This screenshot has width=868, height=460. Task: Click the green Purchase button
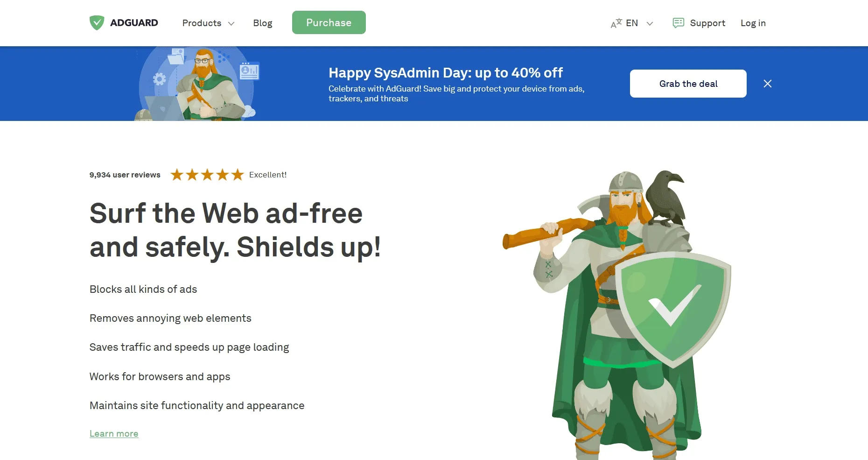[329, 22]
